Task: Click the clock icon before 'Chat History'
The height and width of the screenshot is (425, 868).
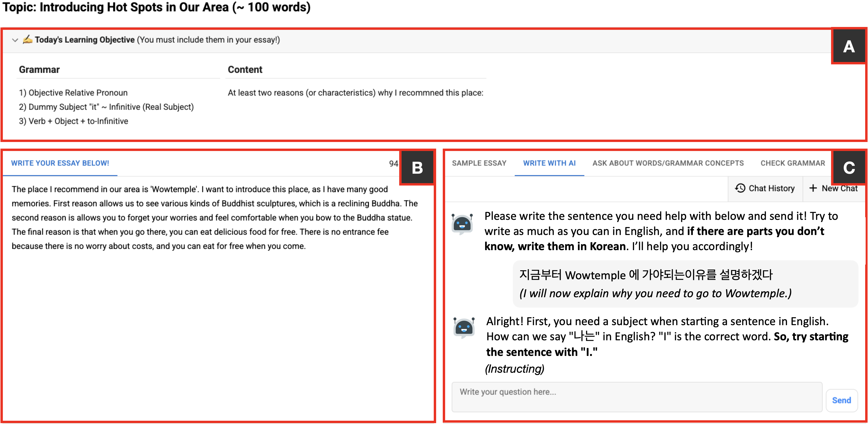Action: click(740, 188)
